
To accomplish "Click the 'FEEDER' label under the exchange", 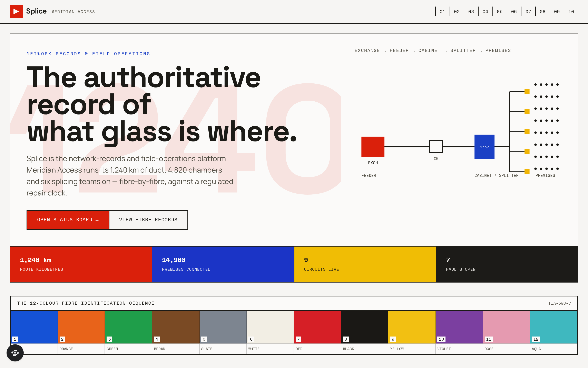I will point(369,175).
